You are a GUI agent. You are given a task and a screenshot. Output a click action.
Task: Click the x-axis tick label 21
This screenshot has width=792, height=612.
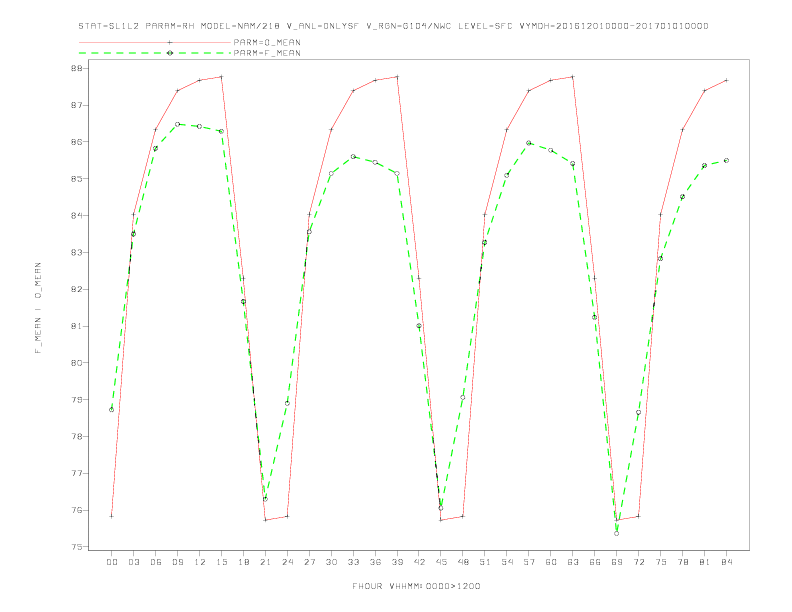point(265,562)
